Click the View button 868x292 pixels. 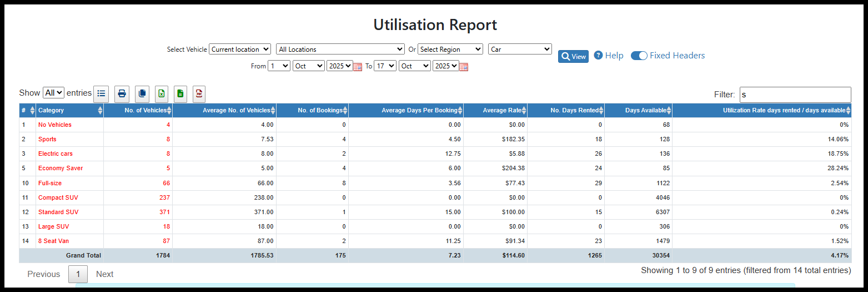[573, 56]
